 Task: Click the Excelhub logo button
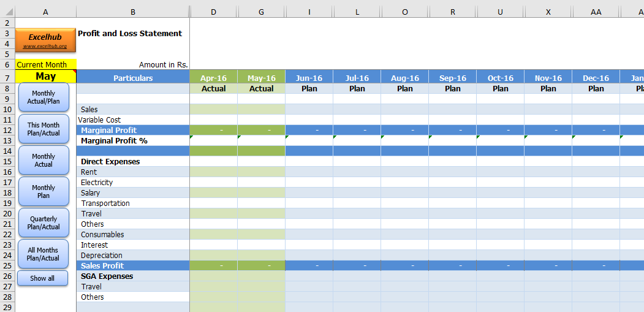45,40
